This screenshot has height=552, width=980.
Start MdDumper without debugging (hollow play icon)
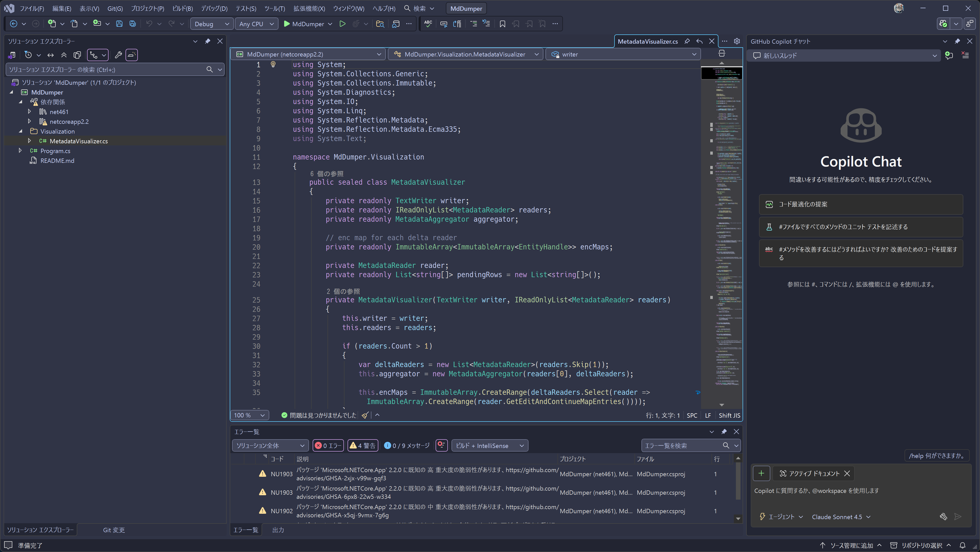342,24
